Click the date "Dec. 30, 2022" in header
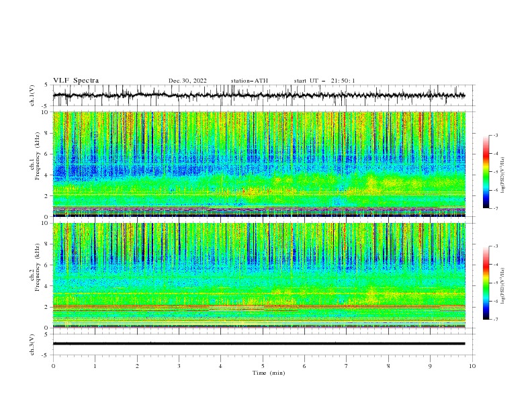This screenshot has width=532, height=411. point(187,81)
